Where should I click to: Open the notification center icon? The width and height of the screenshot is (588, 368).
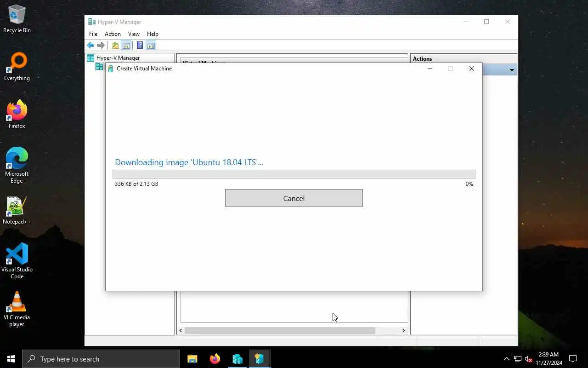[x=573, y=359]
